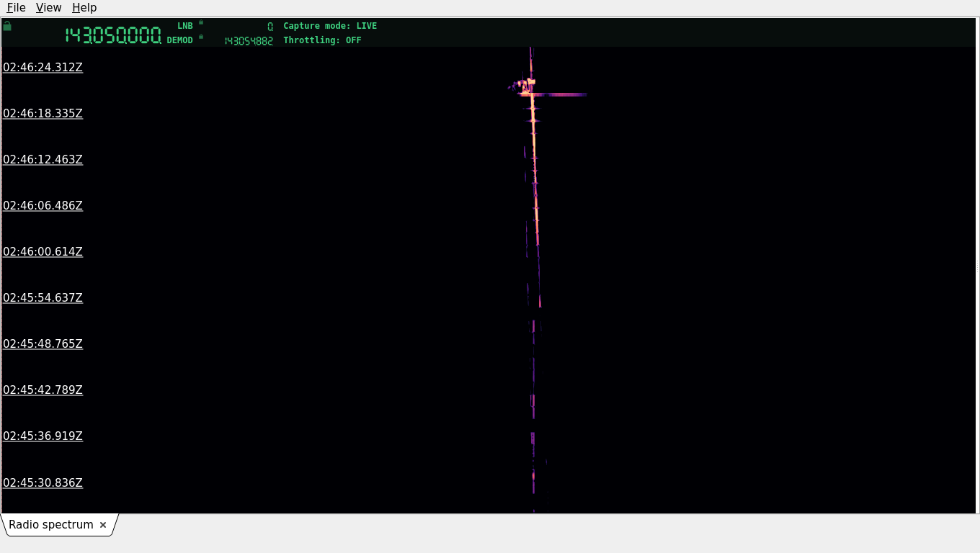Toggle the DEMOD frequency lock icon

201,37
